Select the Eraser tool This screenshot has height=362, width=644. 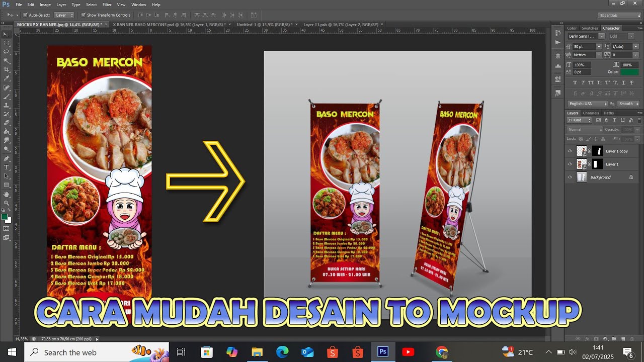[7, 123]
